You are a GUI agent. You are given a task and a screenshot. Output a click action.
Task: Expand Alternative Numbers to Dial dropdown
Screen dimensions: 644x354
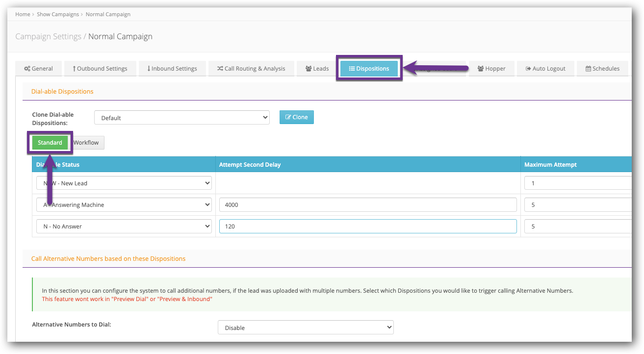tap(305, 328)
